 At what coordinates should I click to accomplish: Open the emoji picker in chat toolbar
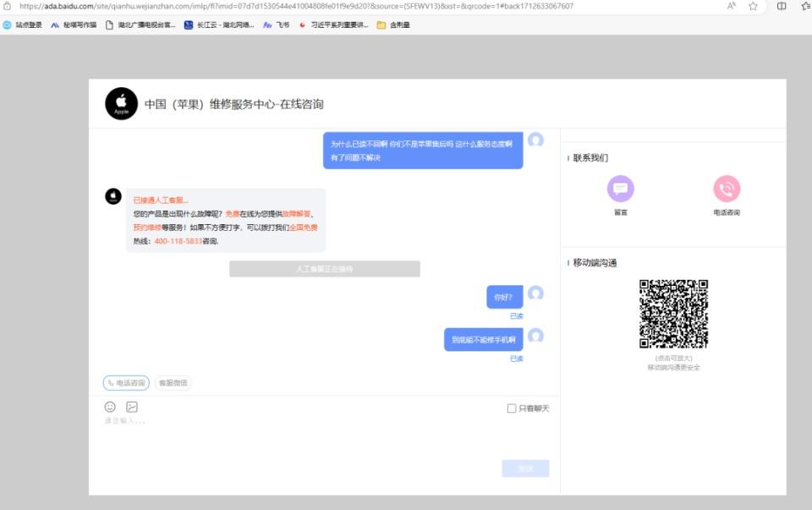point(110,407)
